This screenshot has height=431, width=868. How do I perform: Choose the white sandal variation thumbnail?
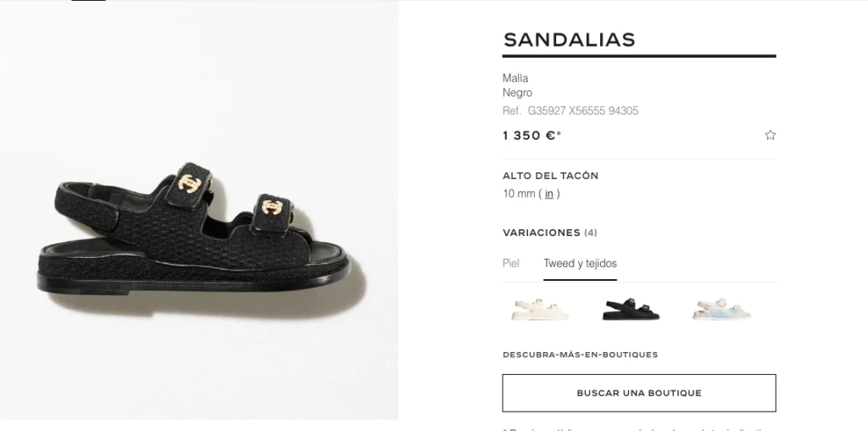[540, 309]
